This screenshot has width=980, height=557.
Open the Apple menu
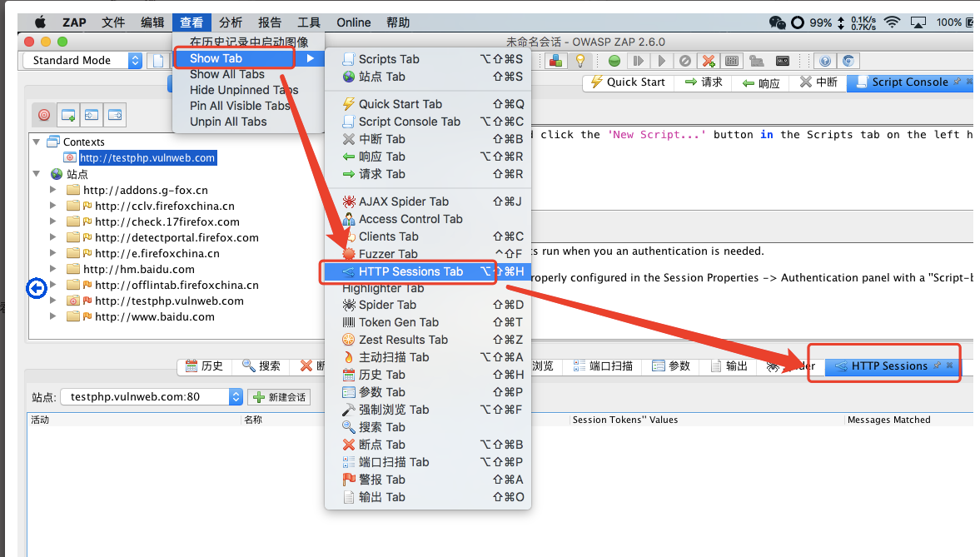coord(39,22)
